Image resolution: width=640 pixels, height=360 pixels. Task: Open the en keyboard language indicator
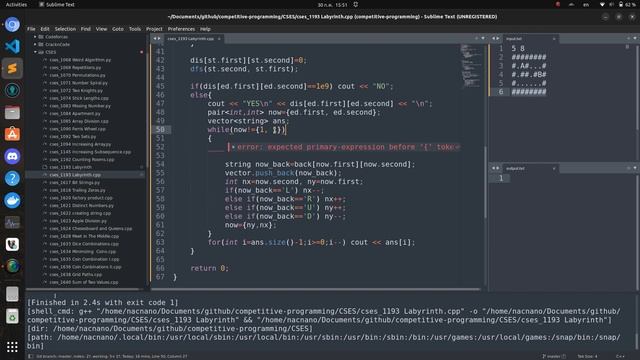586,4
